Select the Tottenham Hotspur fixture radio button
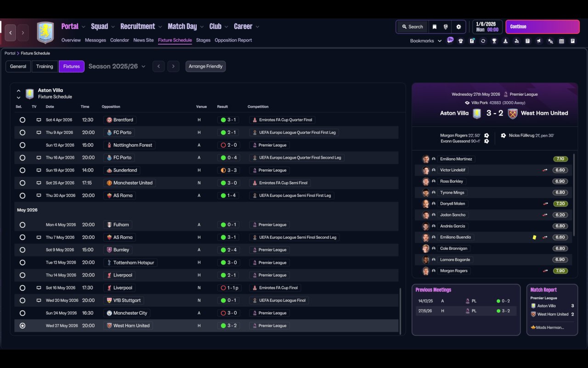The width and height of the screenshot is (588, 368). 23,263
